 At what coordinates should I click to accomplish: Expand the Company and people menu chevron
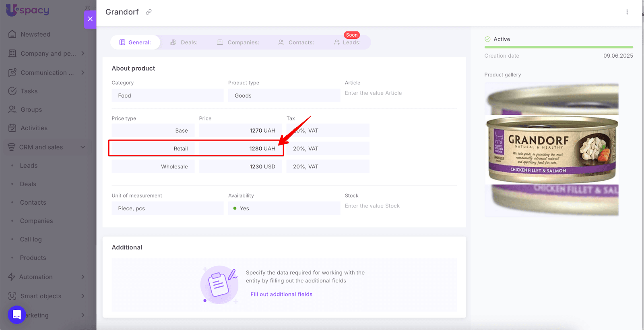[x=83, y=54]
